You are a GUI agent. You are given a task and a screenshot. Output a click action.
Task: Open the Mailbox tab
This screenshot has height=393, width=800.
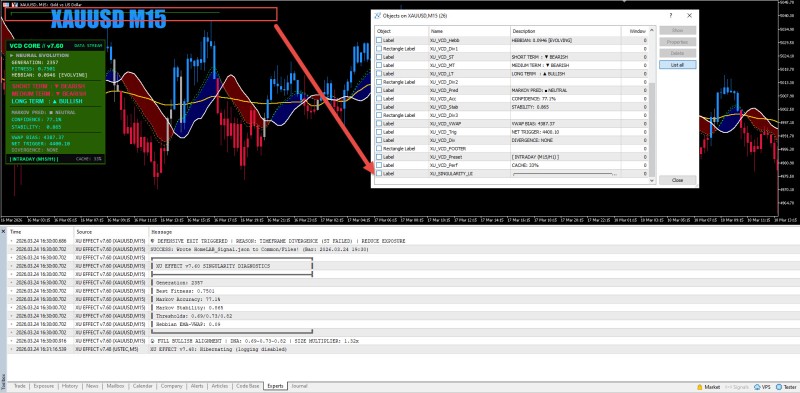(x=115, y=386)
